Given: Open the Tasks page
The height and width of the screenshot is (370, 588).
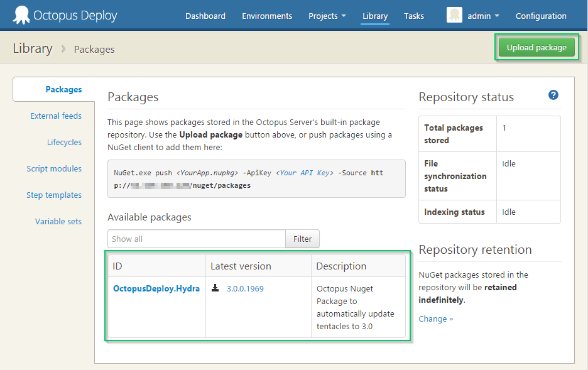Looking at the screenshot, I should click(413, 16).
